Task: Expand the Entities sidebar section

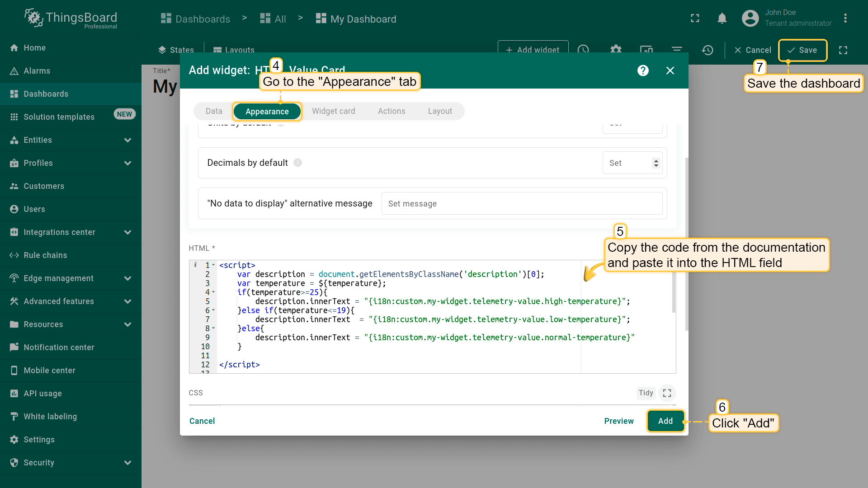Action: click(x=127, y=140)
